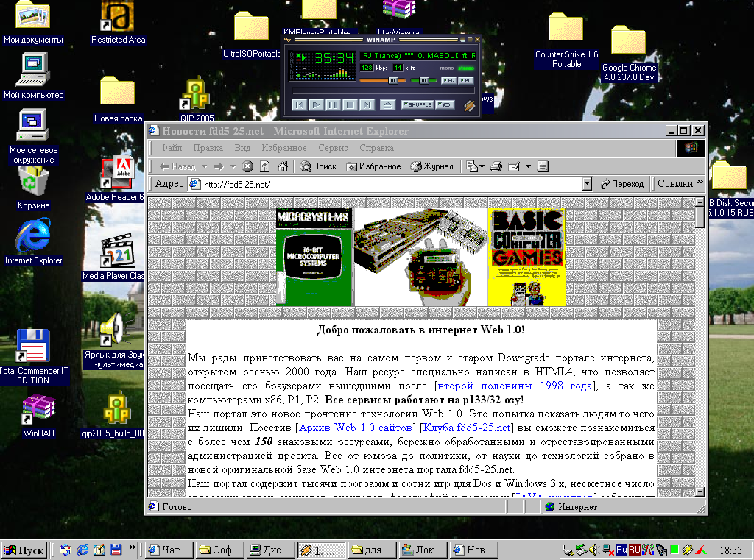Click the address bar URL field
The height and width of the screenshot is (560, 754).
[392, 184]
